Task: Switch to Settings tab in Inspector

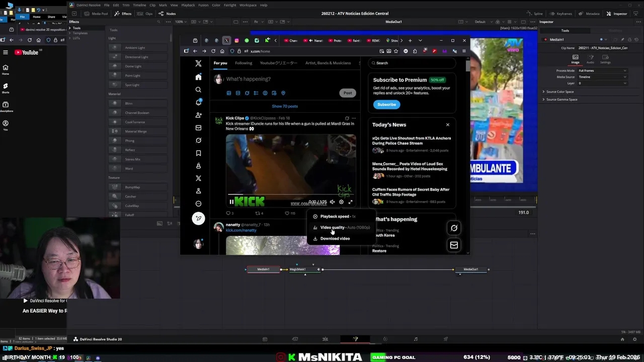Action: pyautogui.click(x=605, y=59)
